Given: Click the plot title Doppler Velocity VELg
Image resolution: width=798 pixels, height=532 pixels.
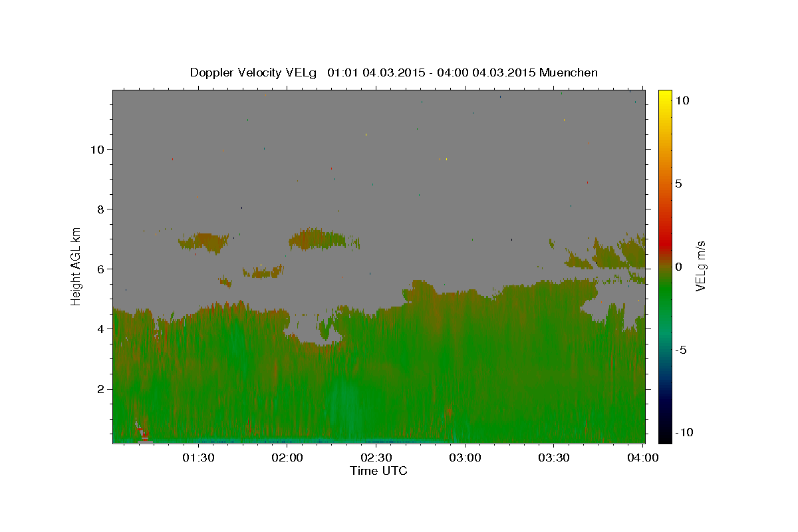Looking at the screenshot, I should click(x=394, y=72).
